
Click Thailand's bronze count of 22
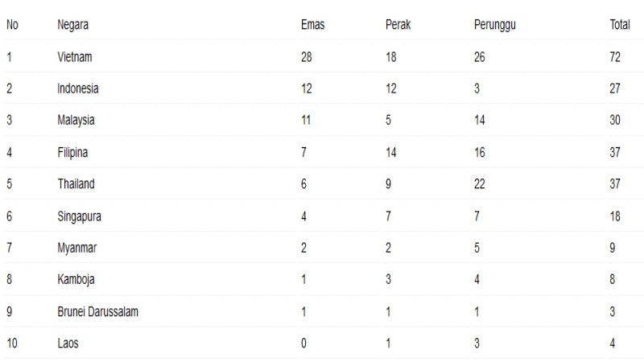[480, 184]
